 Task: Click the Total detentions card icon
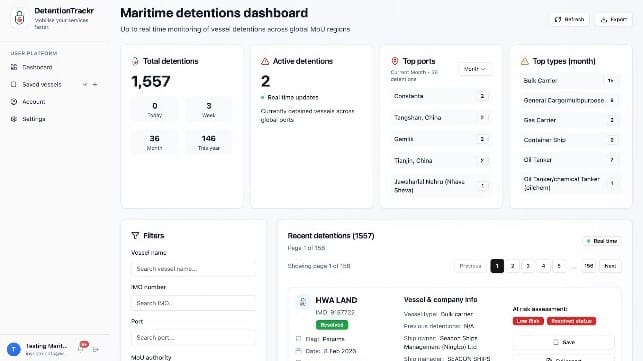(135, 61)
